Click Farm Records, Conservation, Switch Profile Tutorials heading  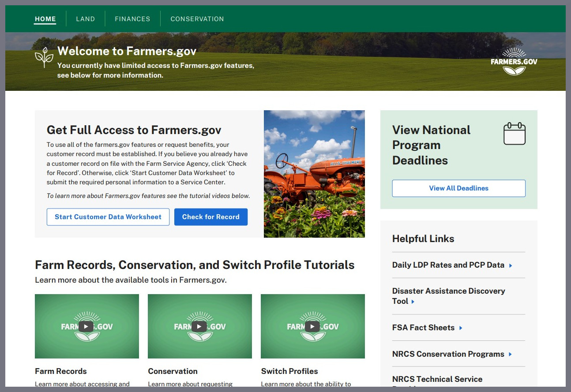click(195, 265)
